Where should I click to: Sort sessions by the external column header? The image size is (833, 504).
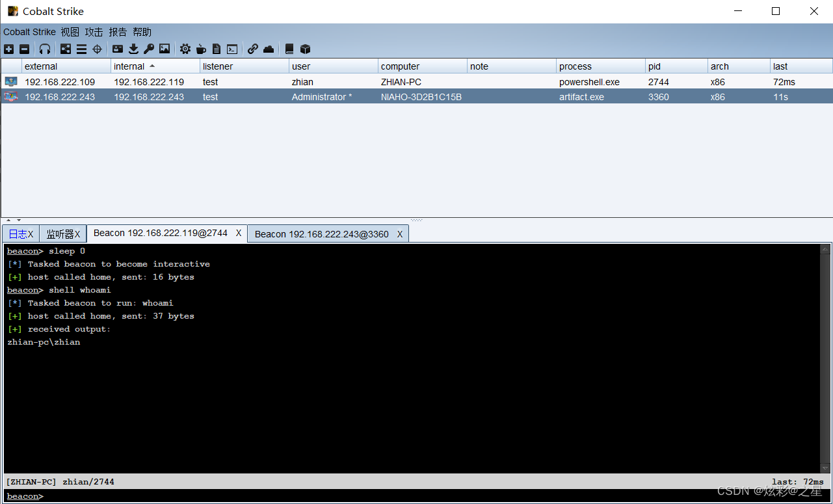pyautogui.click(x=66, y=66)
